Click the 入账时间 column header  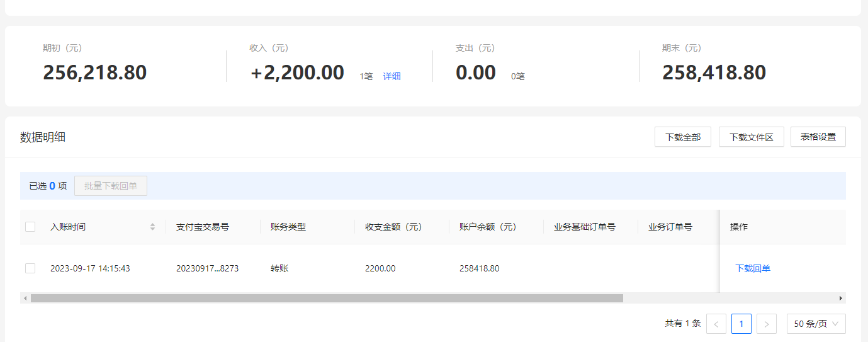click(68, 227)
